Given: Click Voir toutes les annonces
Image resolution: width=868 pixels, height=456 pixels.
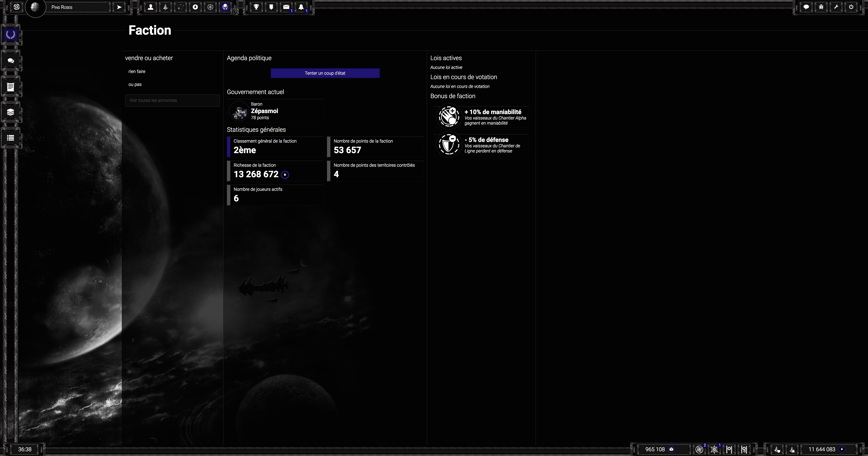Looking at the screenshot, I should [172, 101].
